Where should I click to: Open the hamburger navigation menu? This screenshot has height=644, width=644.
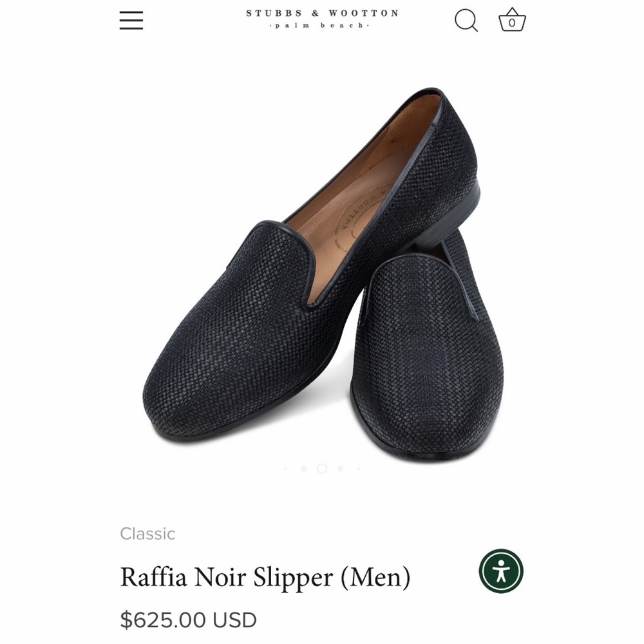[x=132, y=20]
